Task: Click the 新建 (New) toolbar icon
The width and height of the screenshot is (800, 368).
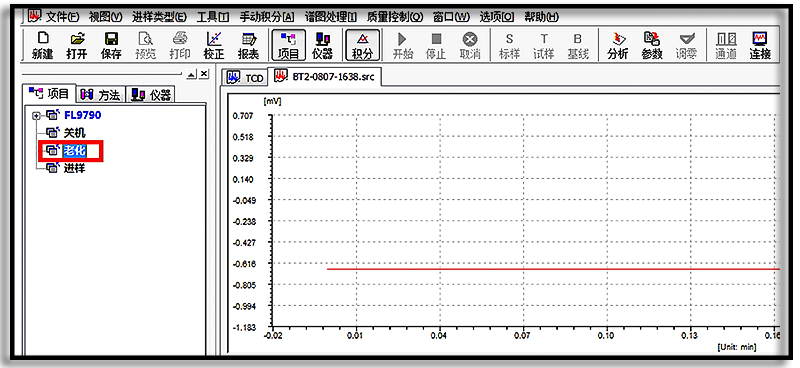Action: [42, 45]
